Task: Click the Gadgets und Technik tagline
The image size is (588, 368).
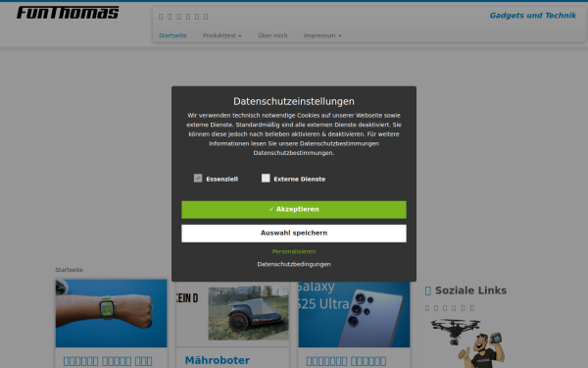Action: [x=532, y=16]
